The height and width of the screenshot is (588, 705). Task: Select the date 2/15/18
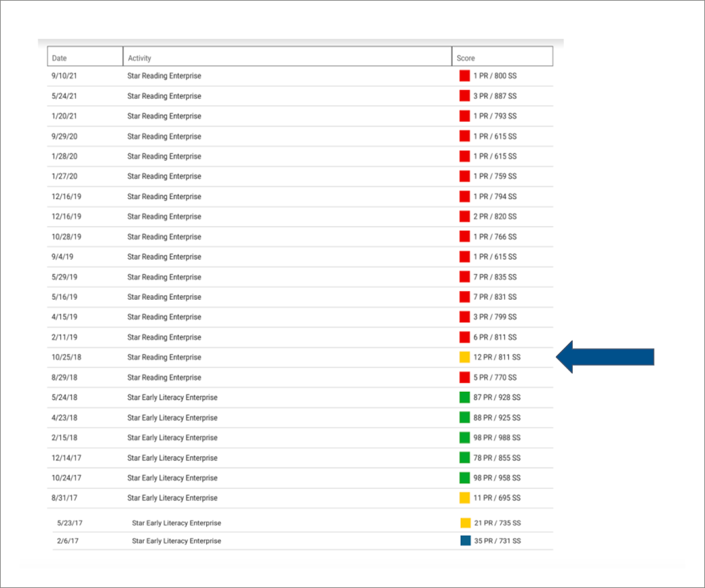click(x=64, y=437)
